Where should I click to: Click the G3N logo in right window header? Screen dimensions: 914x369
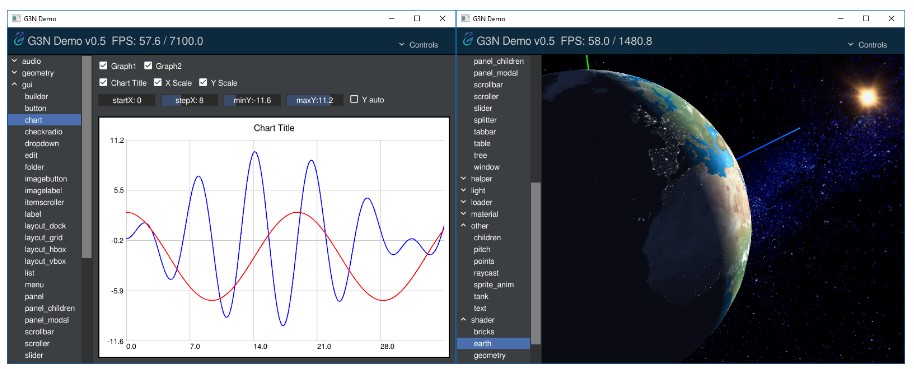tap(467, 40)
